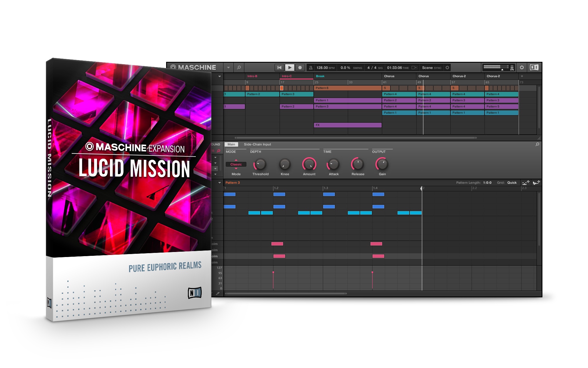Toggle the step note editing icon
Viewport: 588px width, 368px height.
point(526,183)
